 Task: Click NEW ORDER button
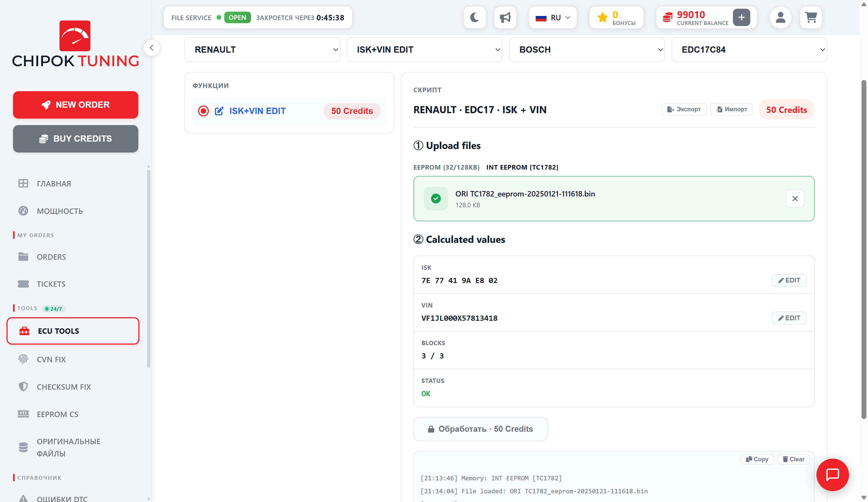(x=75, y=105)
